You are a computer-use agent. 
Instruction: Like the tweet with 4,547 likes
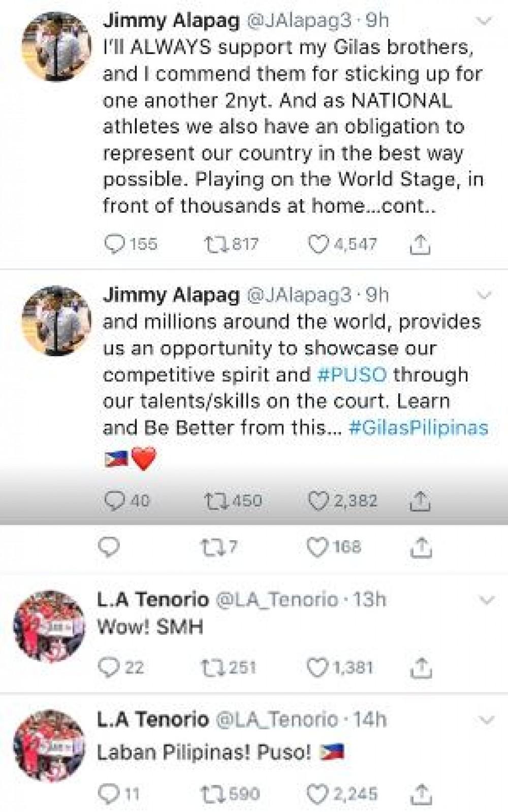click(319, 244)
